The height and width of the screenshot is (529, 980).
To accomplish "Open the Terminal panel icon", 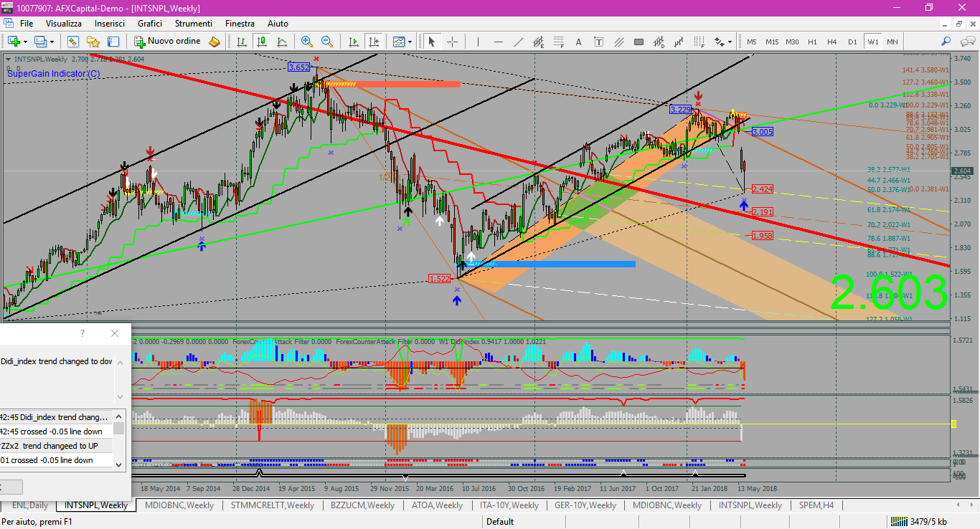I will 113,42.
